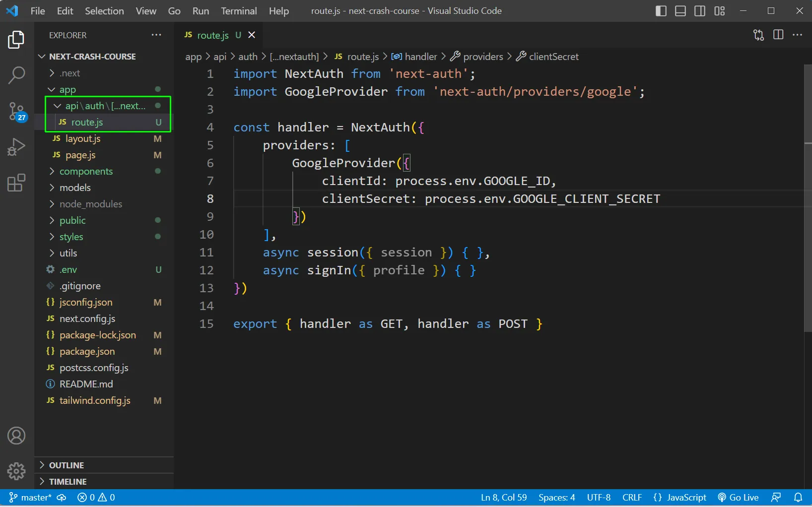Close the route.js editor tab

click(252, 35)
